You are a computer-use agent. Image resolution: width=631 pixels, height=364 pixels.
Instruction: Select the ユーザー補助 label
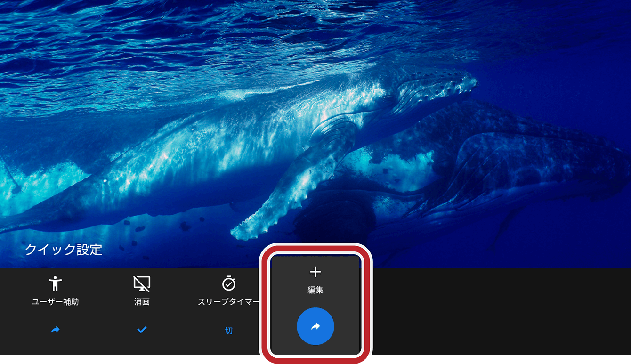pos(55,302)
